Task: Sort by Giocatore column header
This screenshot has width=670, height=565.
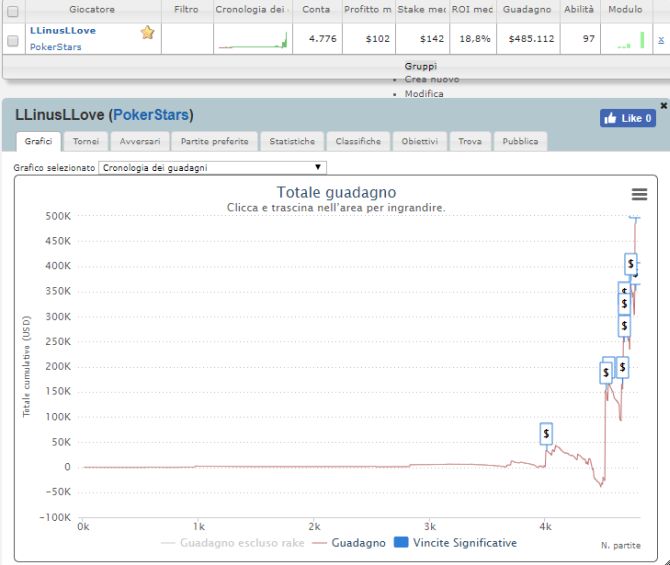Action: tap(93, 9)
